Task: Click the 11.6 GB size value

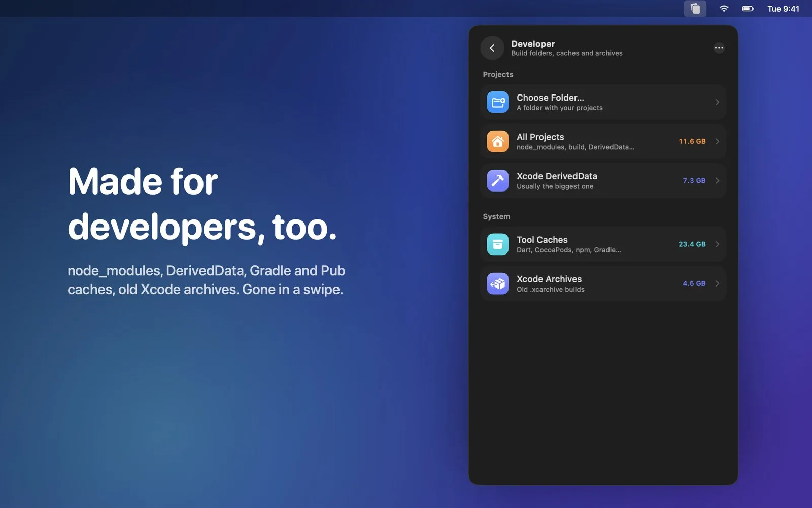Action: (692, 141)
